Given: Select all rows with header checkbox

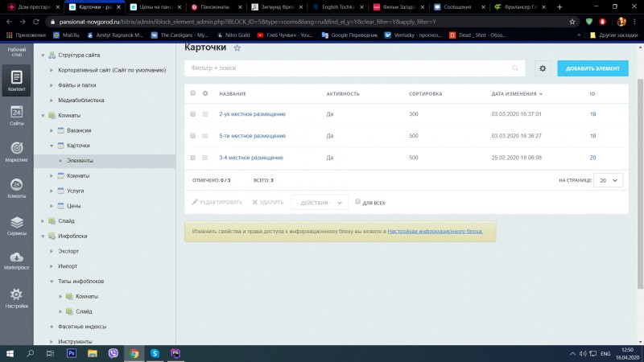Looking at the screenshot, I should 192,93.
